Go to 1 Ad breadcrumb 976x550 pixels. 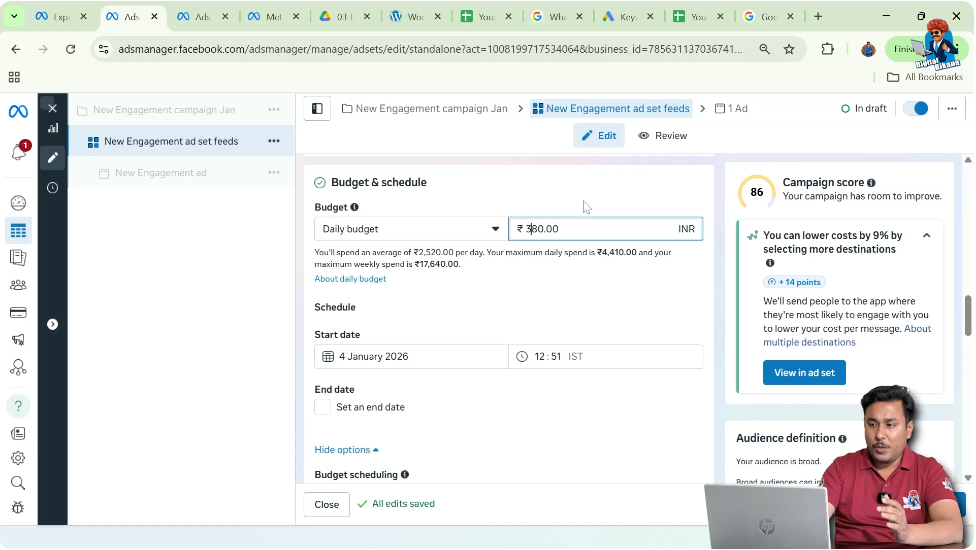[x=731, y=108]
